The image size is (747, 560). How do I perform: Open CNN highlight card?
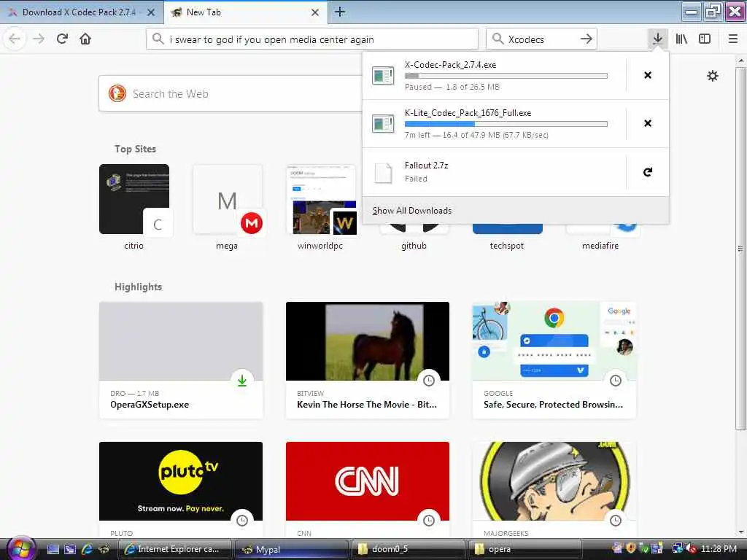(368, 489)
